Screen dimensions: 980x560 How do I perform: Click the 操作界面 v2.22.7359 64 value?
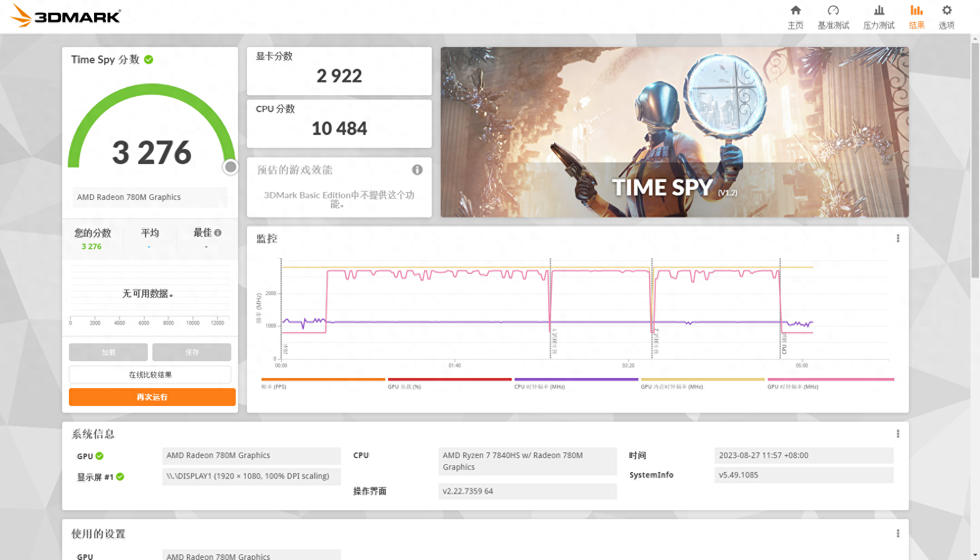528,491
